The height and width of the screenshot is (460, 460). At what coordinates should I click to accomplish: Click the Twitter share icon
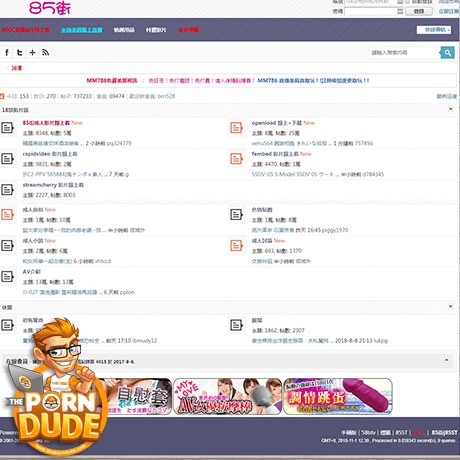pos(20,53)
